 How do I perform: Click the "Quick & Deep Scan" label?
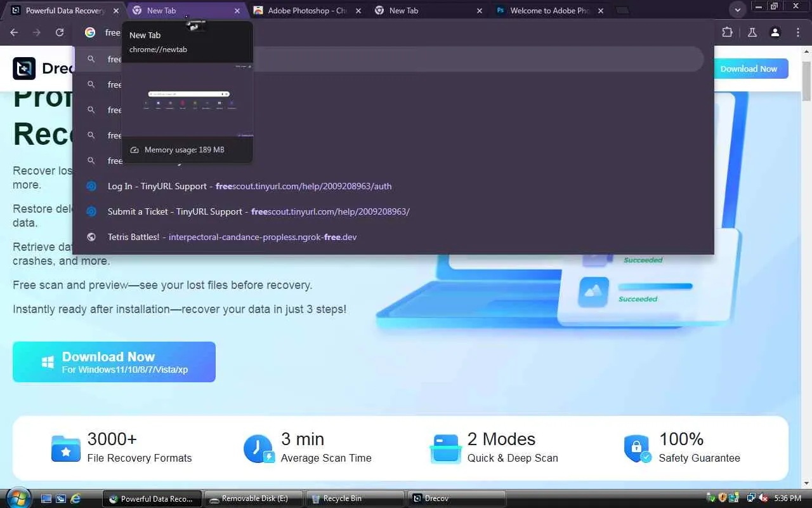point(513,458)
